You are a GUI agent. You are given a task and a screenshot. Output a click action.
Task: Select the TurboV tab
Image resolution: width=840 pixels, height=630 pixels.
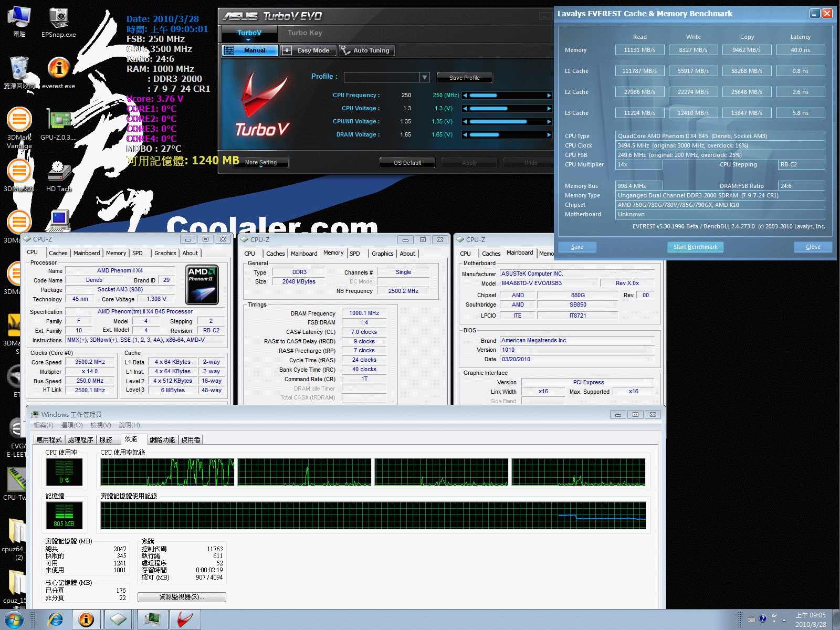click(x=249, y=33)
